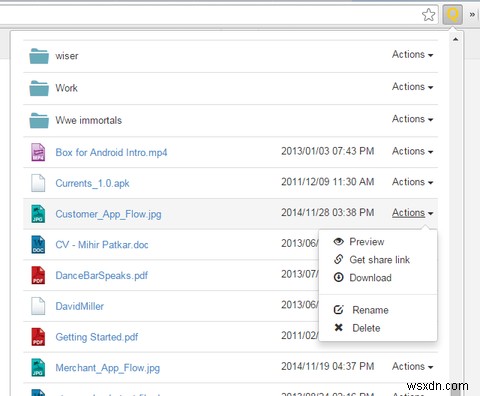Viewport: 480px width, 396px height.
Task: Open the Actions dropdown for wiser folder
Action: [413, 54]
